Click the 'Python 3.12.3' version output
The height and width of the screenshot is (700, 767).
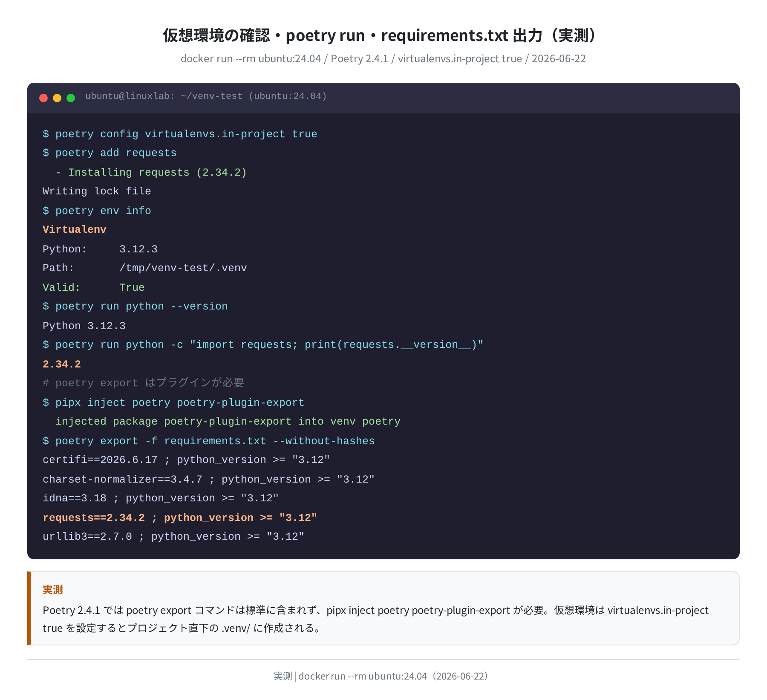(x=84, y=326)
